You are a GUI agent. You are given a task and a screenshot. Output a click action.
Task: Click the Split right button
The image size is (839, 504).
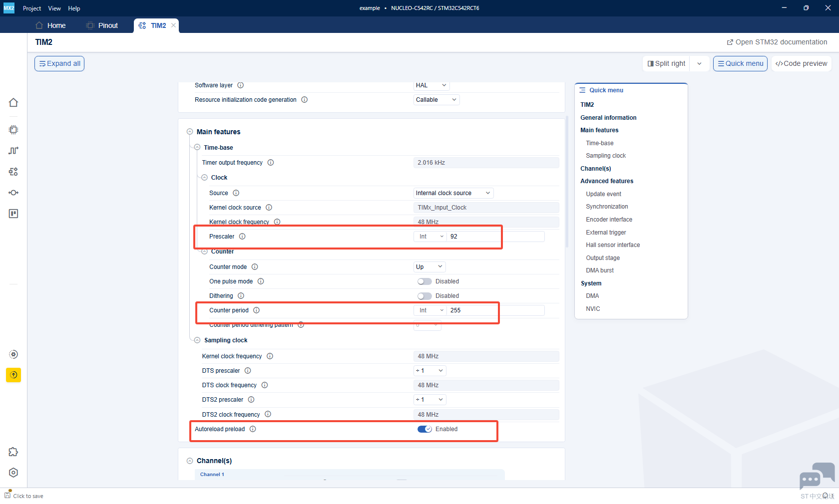coord(666,63)
